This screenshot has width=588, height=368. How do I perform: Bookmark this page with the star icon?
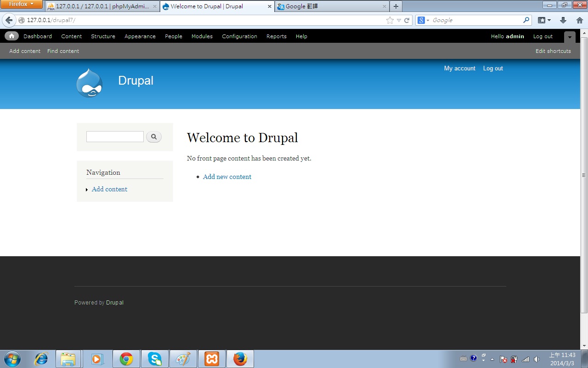click(390, 20)
